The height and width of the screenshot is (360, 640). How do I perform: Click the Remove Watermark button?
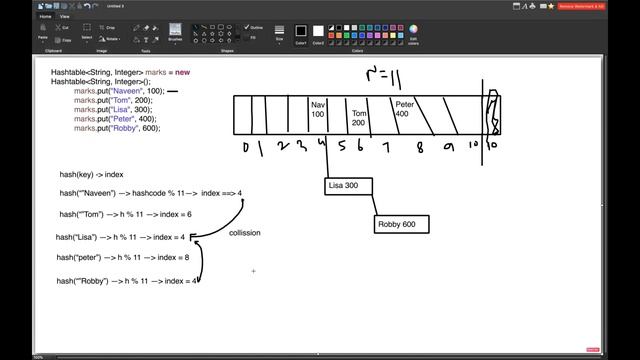581,6
